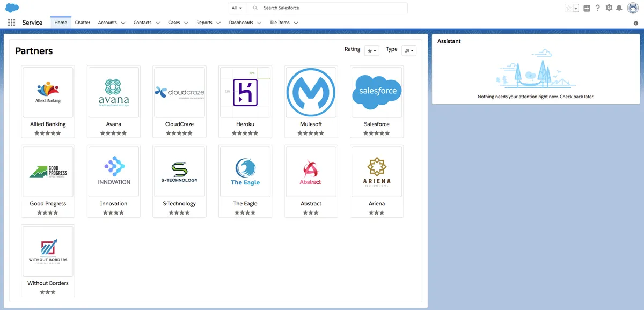Select the Without Borders logo tile
Viewport: 644px width, 310px height.
click(x=48, y=251)
